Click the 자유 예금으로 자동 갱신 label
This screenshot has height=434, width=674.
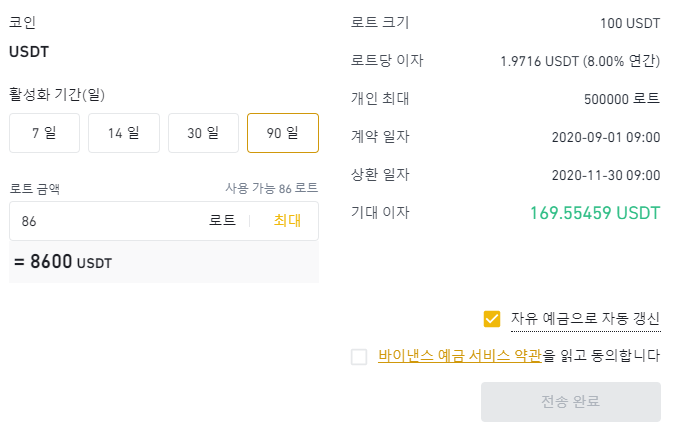coord(585,319)
